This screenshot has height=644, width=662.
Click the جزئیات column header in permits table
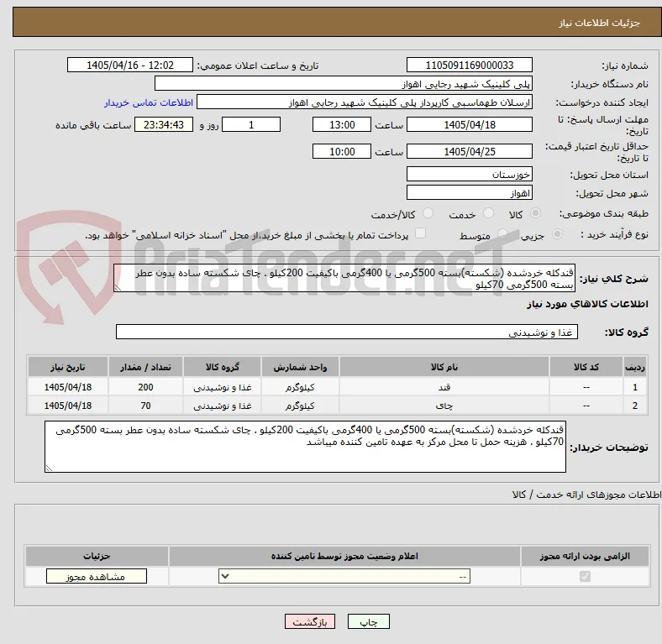click(x=97, y=556)
